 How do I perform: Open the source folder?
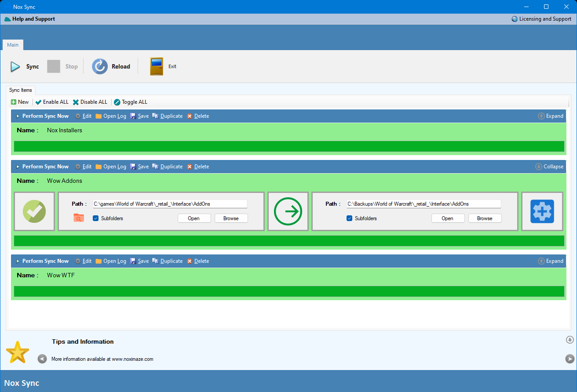coord(194,218)
